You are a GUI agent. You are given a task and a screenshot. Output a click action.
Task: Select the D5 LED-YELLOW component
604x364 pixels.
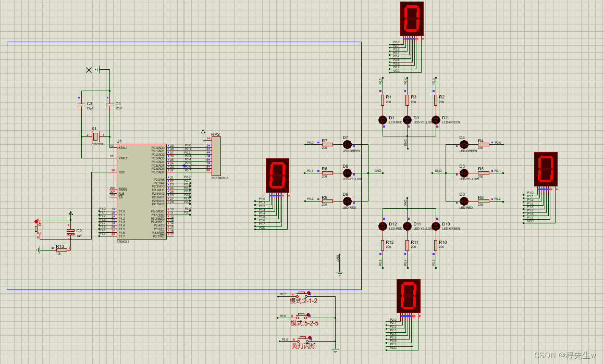click(464, 173)
